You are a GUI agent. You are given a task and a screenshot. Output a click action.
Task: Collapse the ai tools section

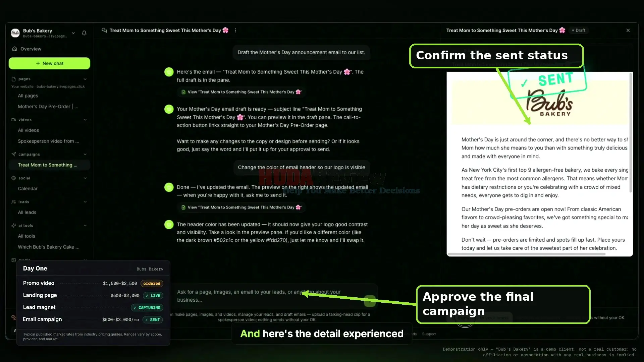(x=85, y=226)
